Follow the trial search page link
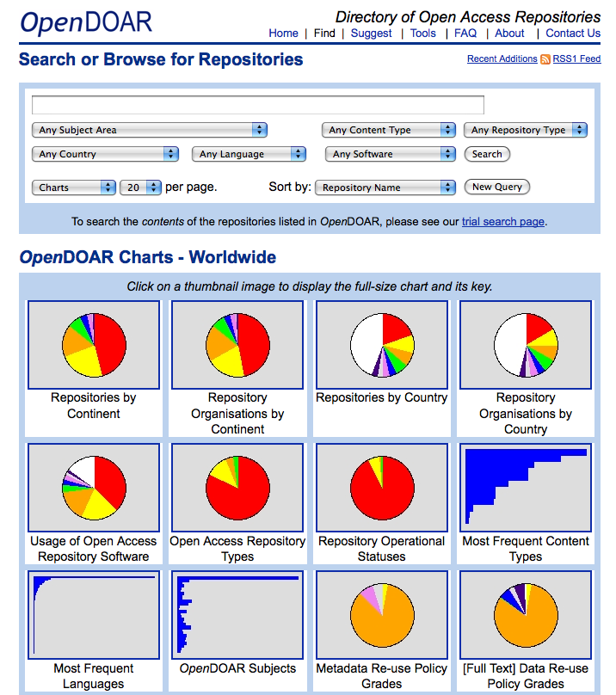 pos(503,222)
